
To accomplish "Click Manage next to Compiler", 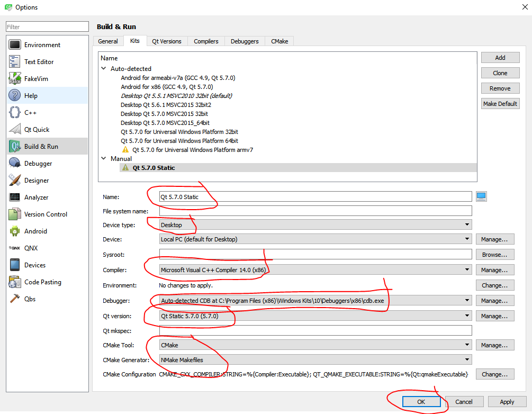I will 494,270.
